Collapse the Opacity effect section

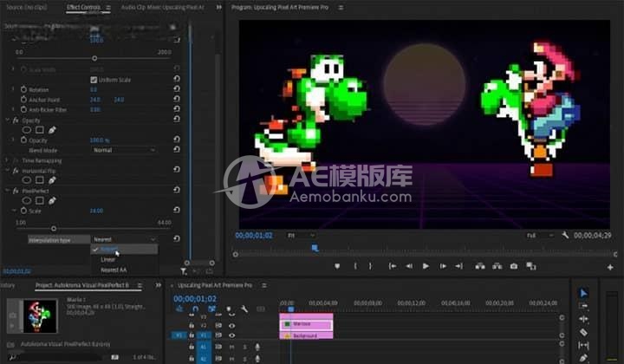[7, 120]
